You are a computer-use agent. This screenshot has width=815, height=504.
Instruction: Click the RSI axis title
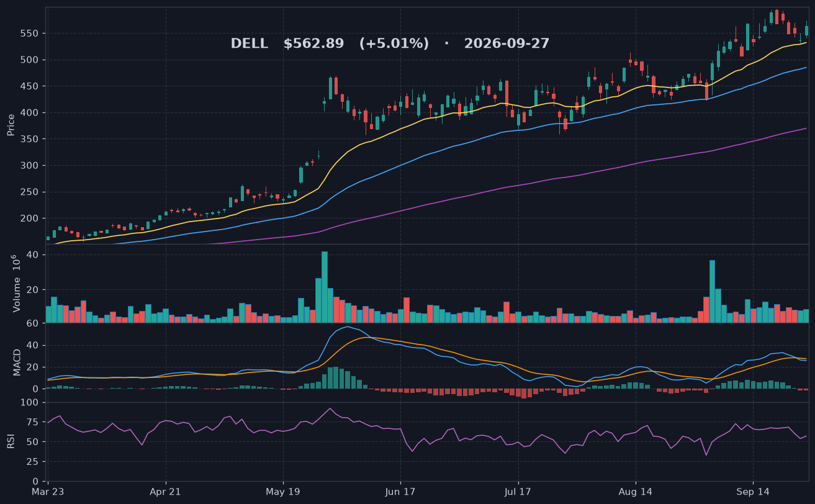pos(11,441)
